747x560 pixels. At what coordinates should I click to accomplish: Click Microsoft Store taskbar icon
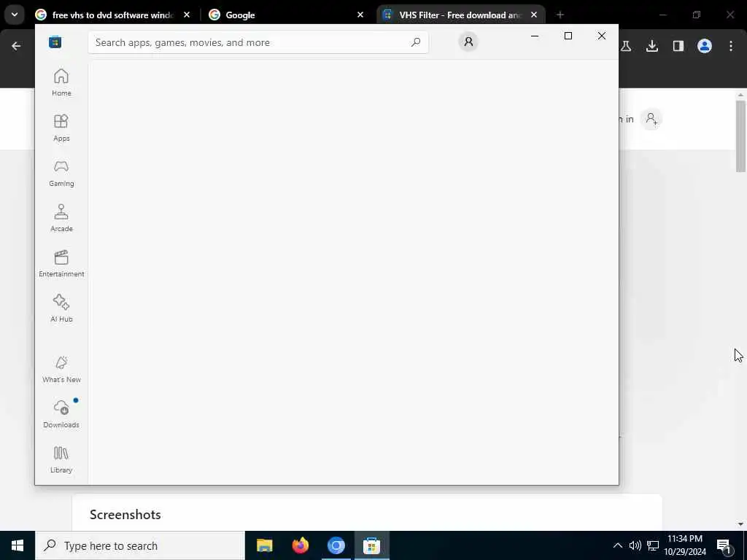tap(371, 545)
